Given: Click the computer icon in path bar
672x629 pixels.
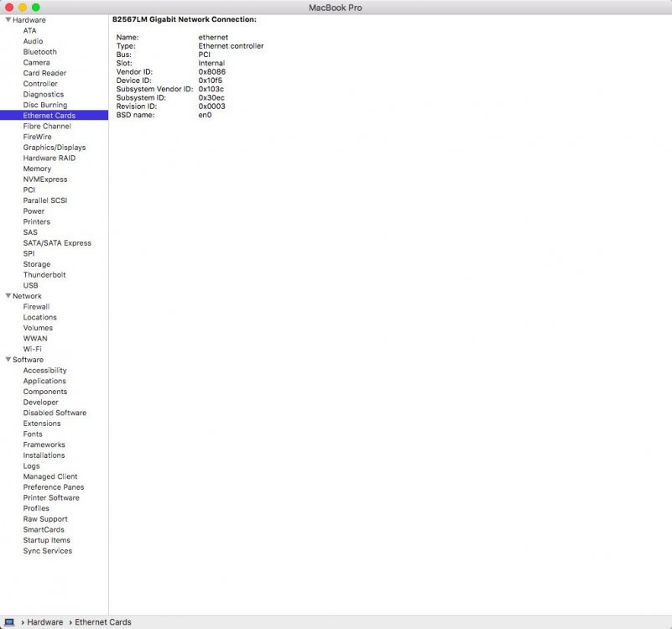Looking at the screenshot, I should tap(9, 622).
